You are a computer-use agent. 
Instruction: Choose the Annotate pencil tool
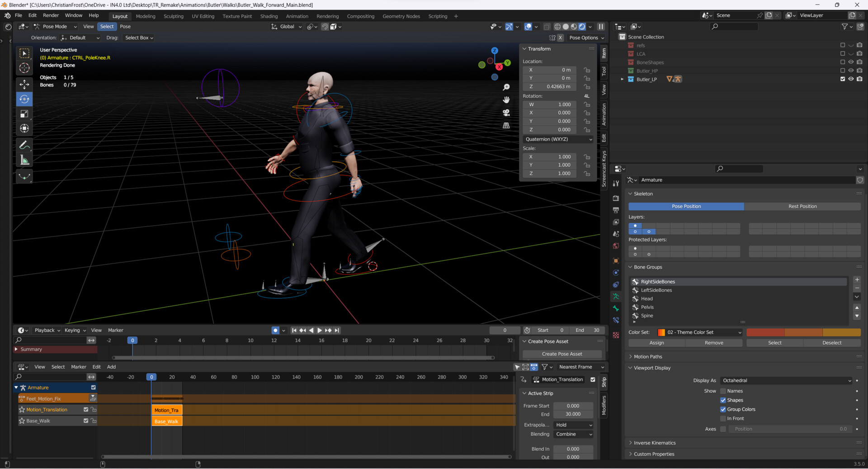[x=24, y=145]
